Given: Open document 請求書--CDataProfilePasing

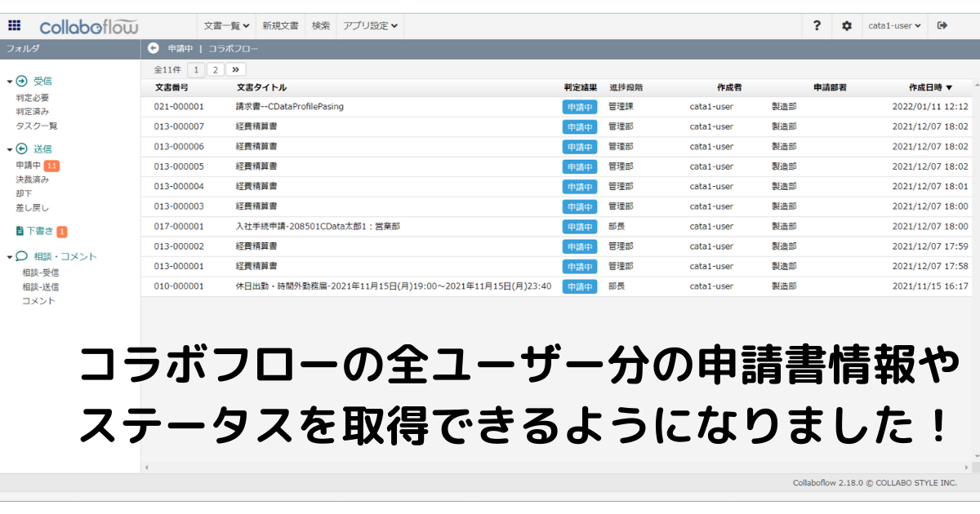Looking at the screenshot, I should 290,106.
